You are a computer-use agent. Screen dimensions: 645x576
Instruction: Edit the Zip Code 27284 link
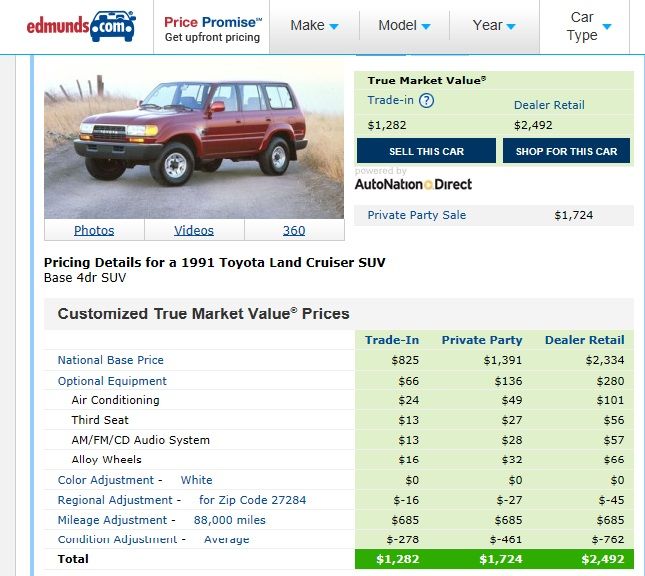[252, 500]
